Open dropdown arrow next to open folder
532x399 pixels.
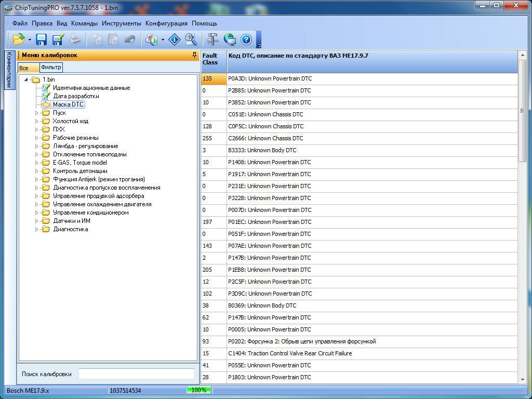30,39
